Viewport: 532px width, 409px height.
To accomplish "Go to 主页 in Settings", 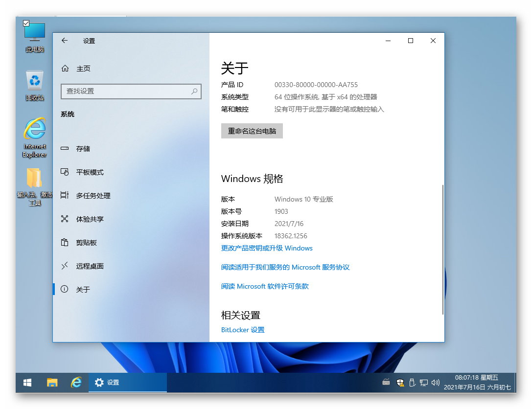I will pyautogui.click(x=131, y=68).
